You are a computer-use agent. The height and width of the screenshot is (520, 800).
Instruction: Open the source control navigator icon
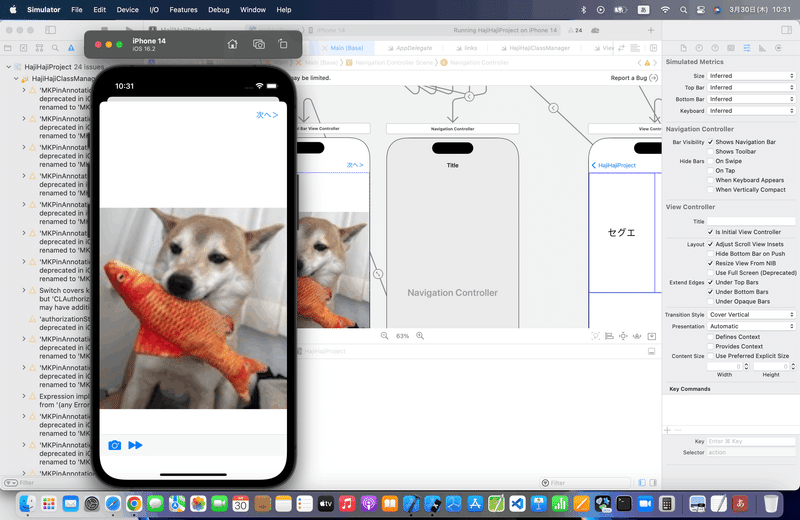coord(23,48)
